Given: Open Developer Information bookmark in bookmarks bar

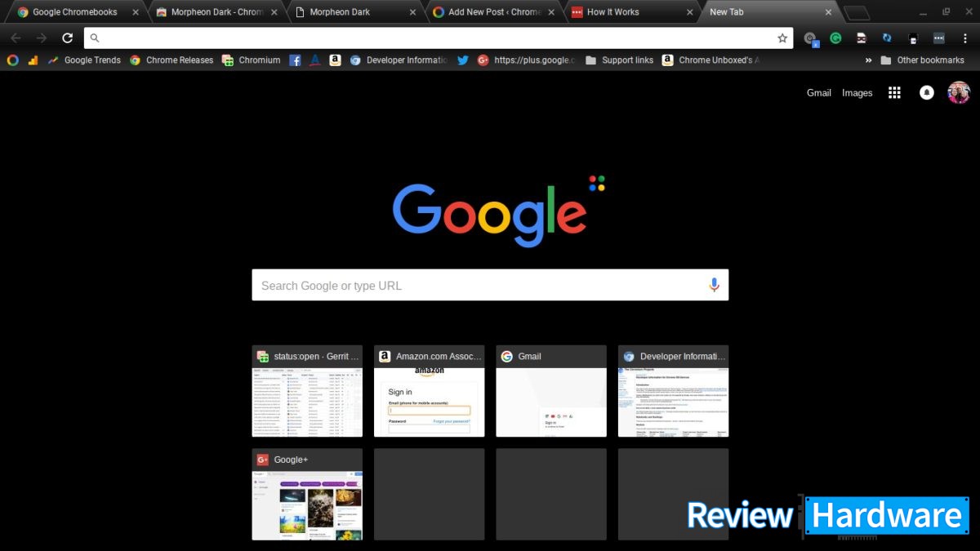Looking at the screenshot, I should 399,60.
